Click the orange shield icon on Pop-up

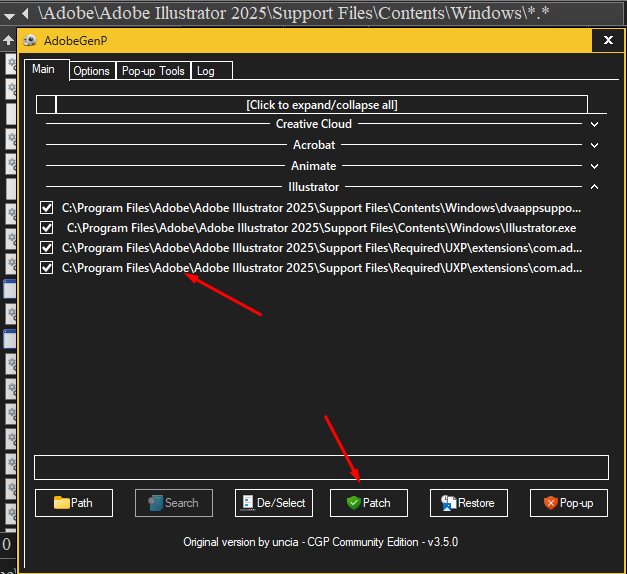tap(549, 503)
